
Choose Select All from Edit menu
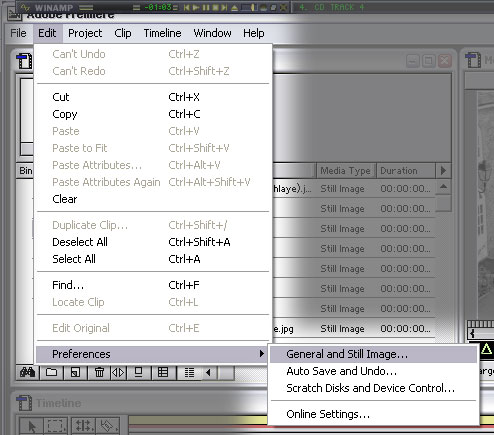pyautogui.click(x=153, y=259)
